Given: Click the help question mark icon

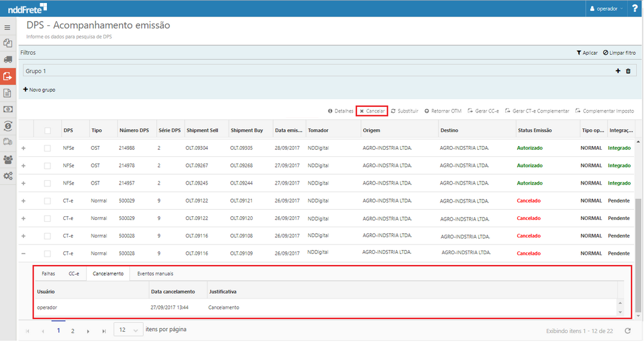Looking at the screenshot, I should click(x=635, y=8).
